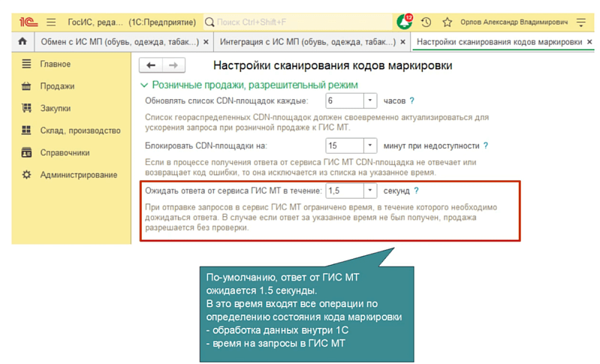
Task: Click the Продажи basket icon
Action: 26,86
